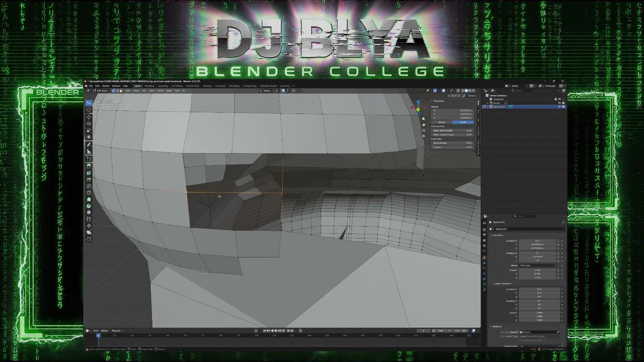This screenshot has height=362, width=644.
Task: Open the File menu
Action: 91,85
